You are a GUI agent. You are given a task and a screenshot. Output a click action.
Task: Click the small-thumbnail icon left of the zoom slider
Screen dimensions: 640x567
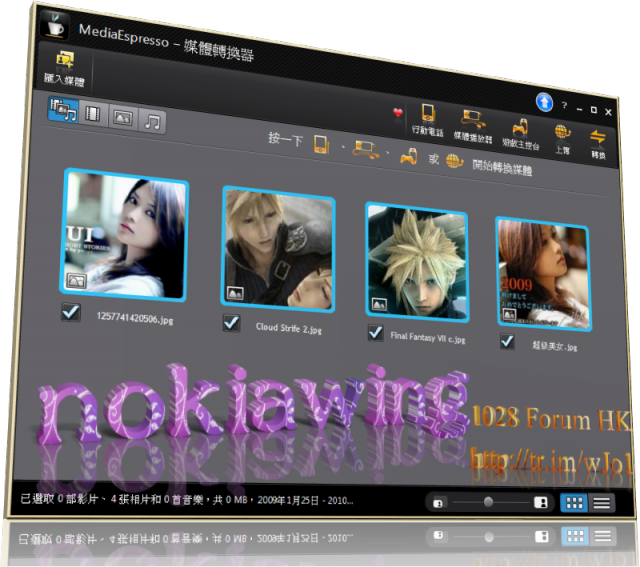(438, 503)
